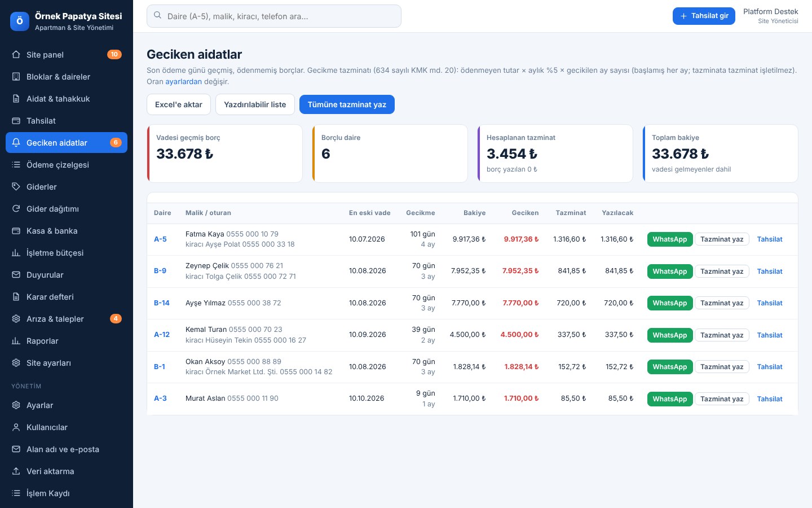Click WhatsApp for Okan Aksoy row
This screenshot has height=508, width=812.
tap(670, 367)
